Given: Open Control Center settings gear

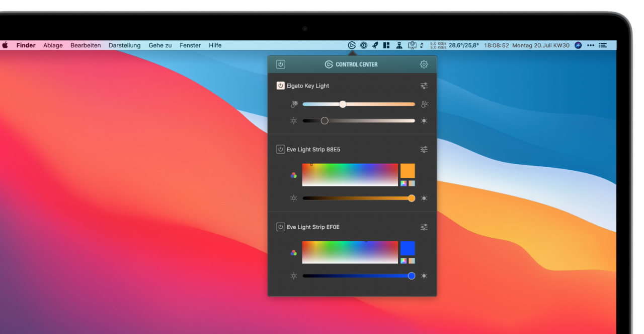Looking at the screenshot, I should click(424, 64).
